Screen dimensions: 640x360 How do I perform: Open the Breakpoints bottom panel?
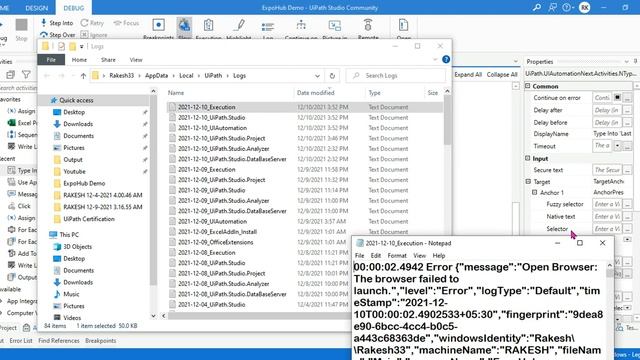100,340
